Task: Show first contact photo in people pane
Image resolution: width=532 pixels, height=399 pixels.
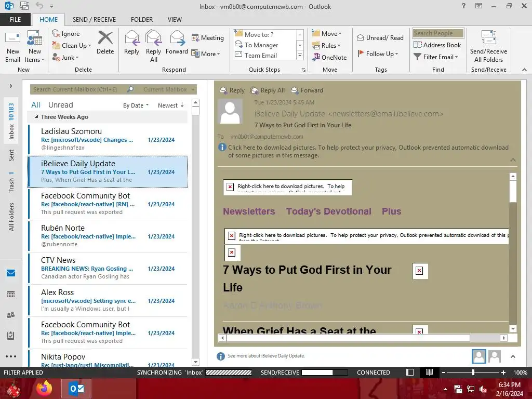Action: pyautogui.click(x=478, y=356)
